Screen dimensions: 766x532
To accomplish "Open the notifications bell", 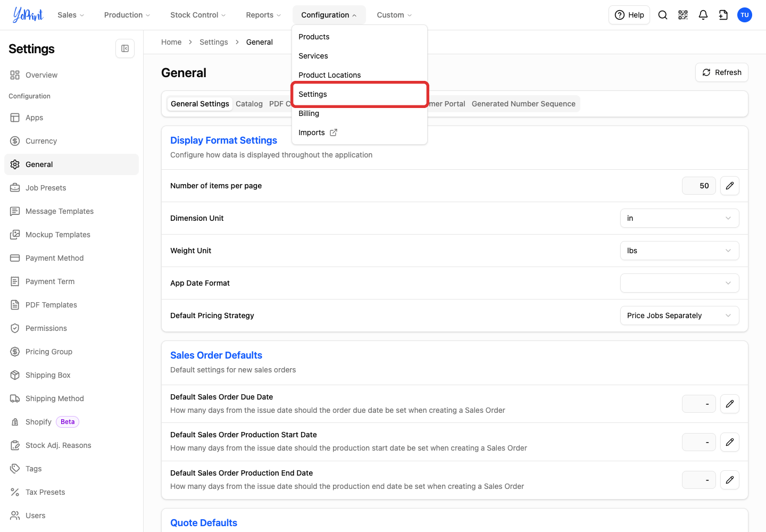I will [x=703, y=15].
